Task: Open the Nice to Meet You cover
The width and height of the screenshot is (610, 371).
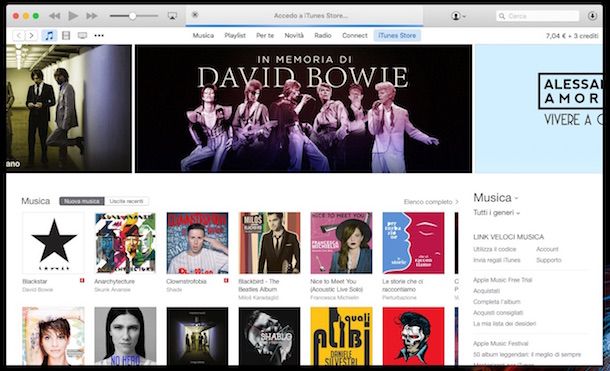Action: click(341, 243)
